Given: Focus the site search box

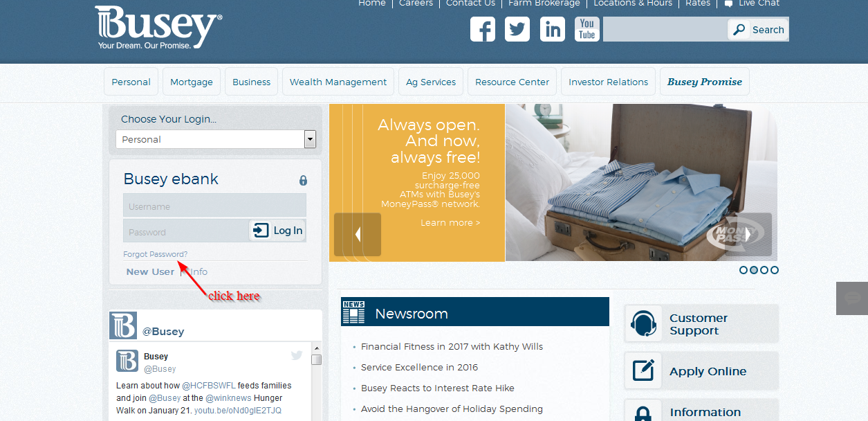Looking at the screenshot, I should pos(665,29).
